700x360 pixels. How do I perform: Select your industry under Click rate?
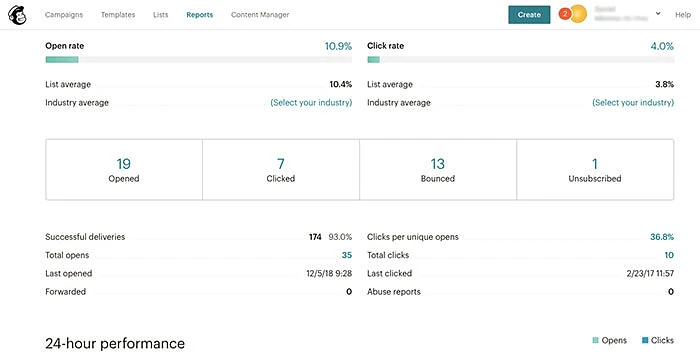click(x=633, y=103)
